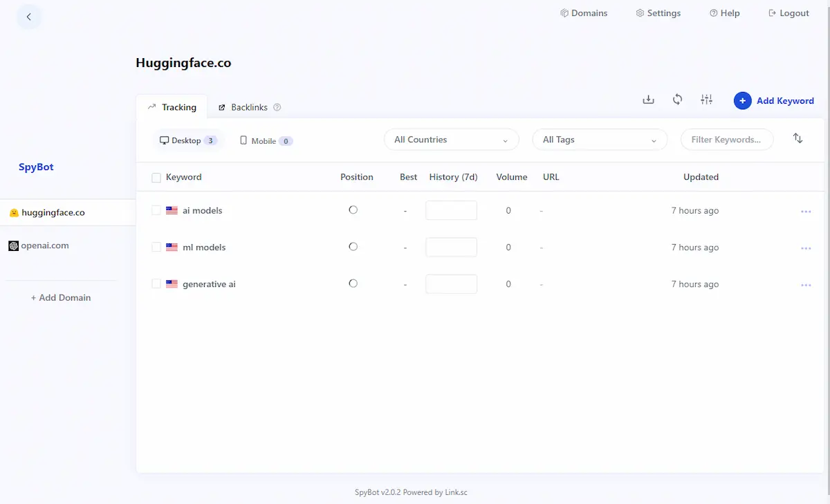830x504 pixels.
Task: Open options menu for generative ai
Action: pos(805,285)
